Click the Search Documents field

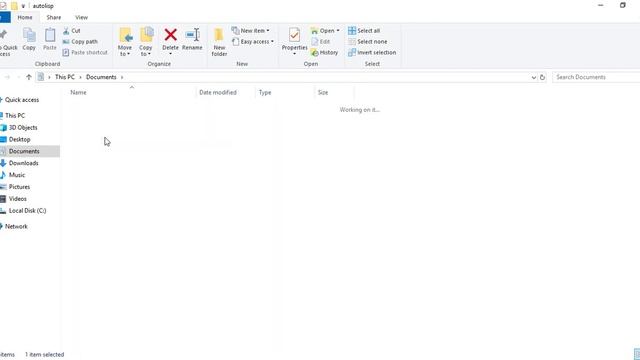pyautogui.click(x=596, y=77)
